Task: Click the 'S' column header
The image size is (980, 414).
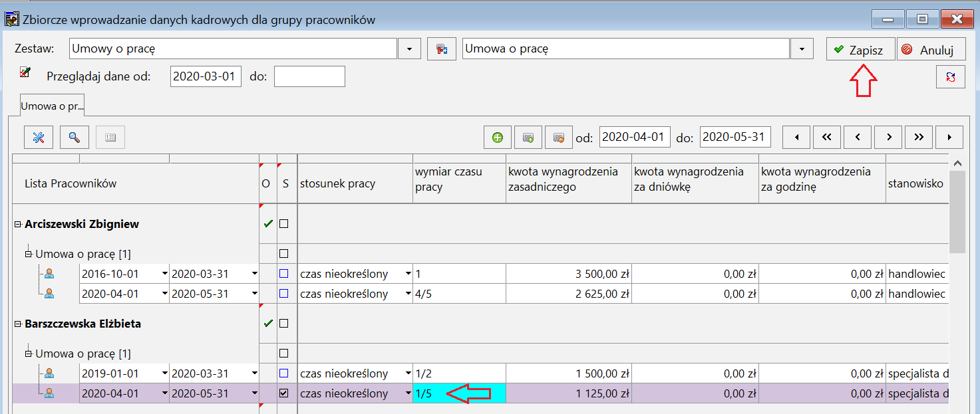Action: [285, 183]
